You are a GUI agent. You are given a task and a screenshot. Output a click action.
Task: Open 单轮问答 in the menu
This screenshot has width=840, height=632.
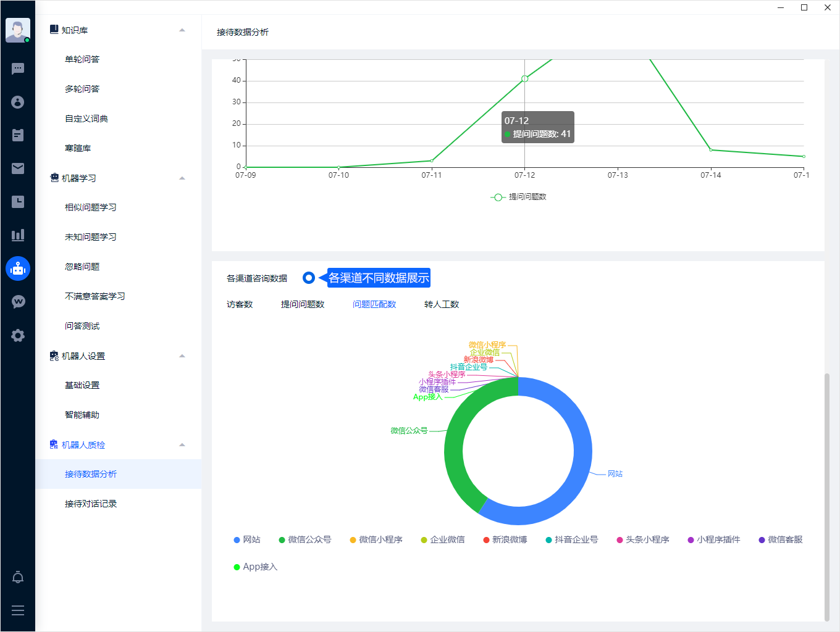pyautogui.click(x=82, y=59)
